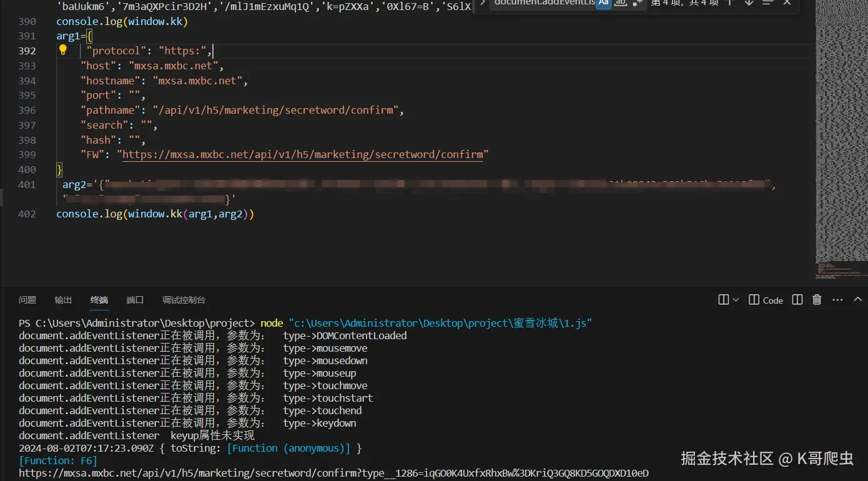The width and height of the screenshot is (868, 481).
Task: Open the split terminal launch profile dropdown
Action: tap(736, 300)
